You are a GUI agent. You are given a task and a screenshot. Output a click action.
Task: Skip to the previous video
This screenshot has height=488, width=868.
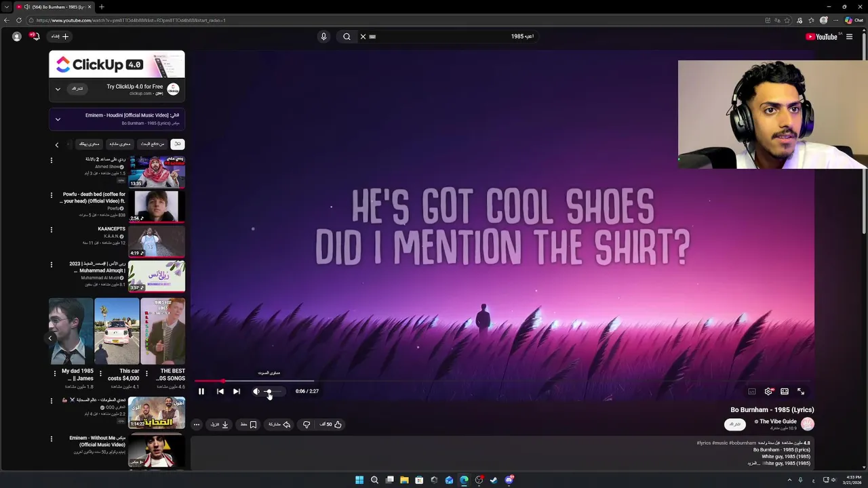(220, 391)
